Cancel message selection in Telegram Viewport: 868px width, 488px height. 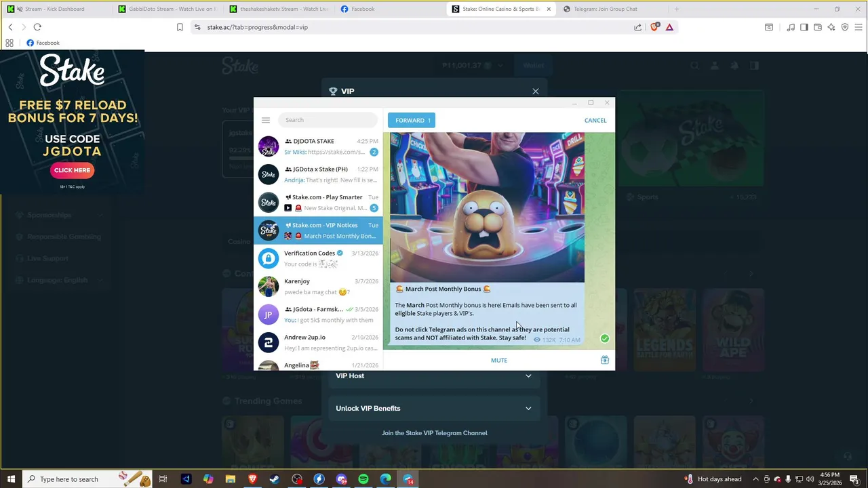pos(595,120)
